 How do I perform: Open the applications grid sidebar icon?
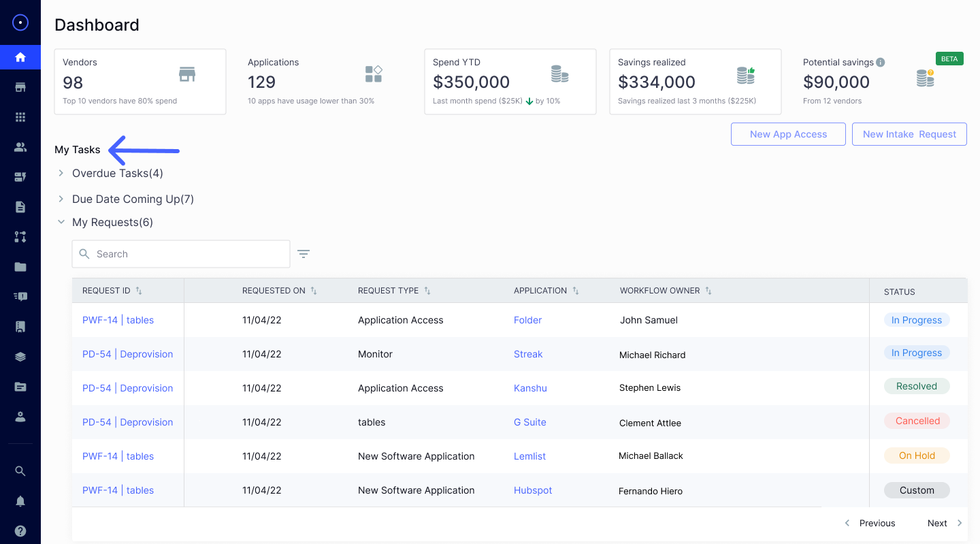[20, 117]
